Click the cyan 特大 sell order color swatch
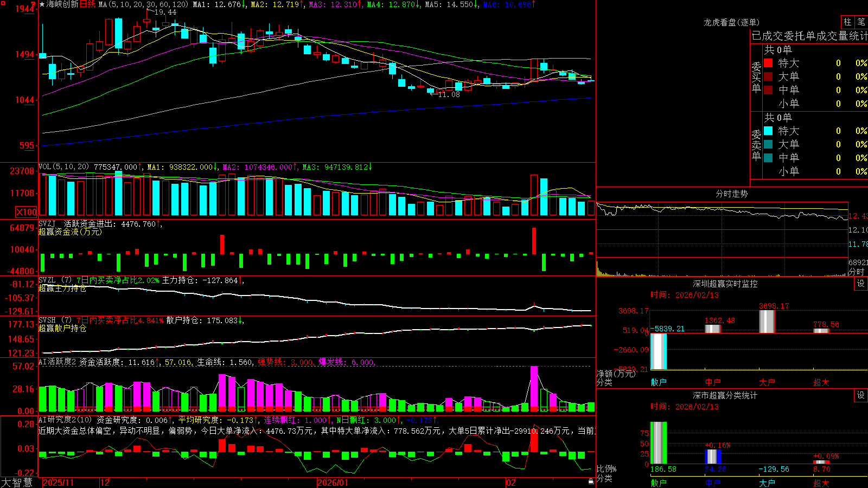This screenshot has height=488, width=868. click(768, 131)
